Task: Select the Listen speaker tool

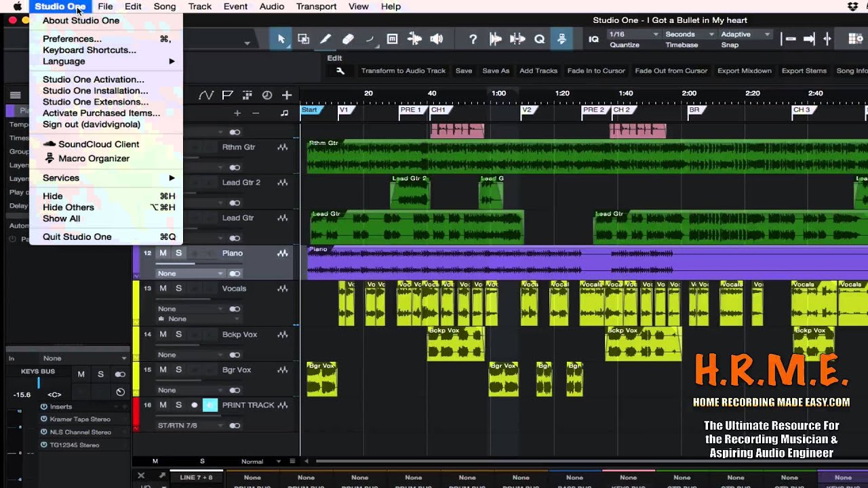Action: coord(437,39)
